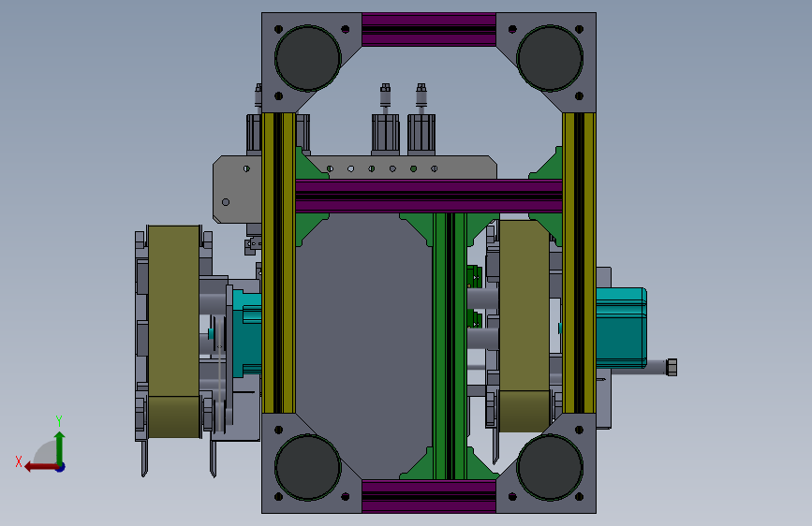Screen dimensions: 812x526
Task: Pick the top-right round foot pad
Action: [550, 58]
